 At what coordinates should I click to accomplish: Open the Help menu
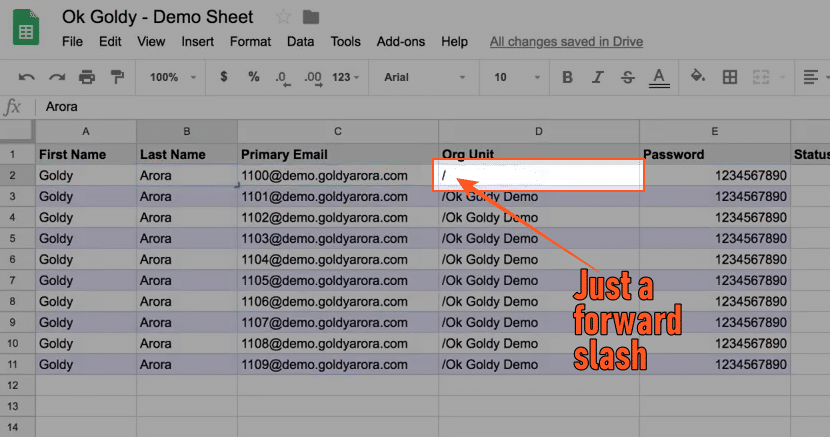454,42
